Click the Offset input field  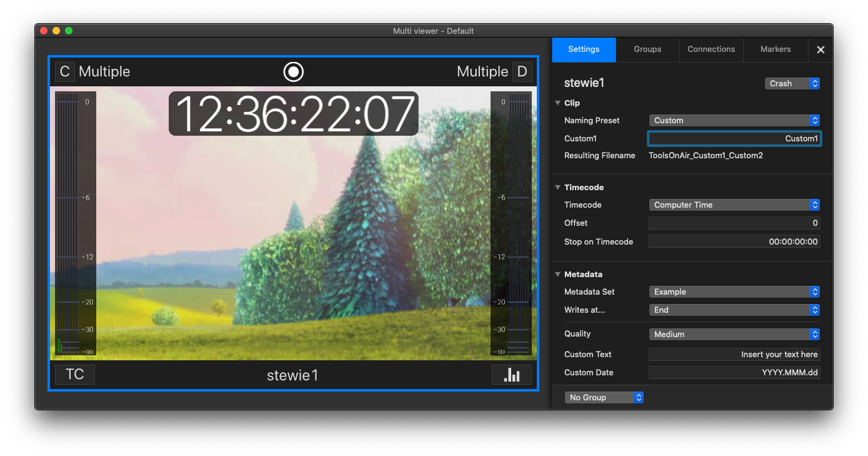pos(734,223)
